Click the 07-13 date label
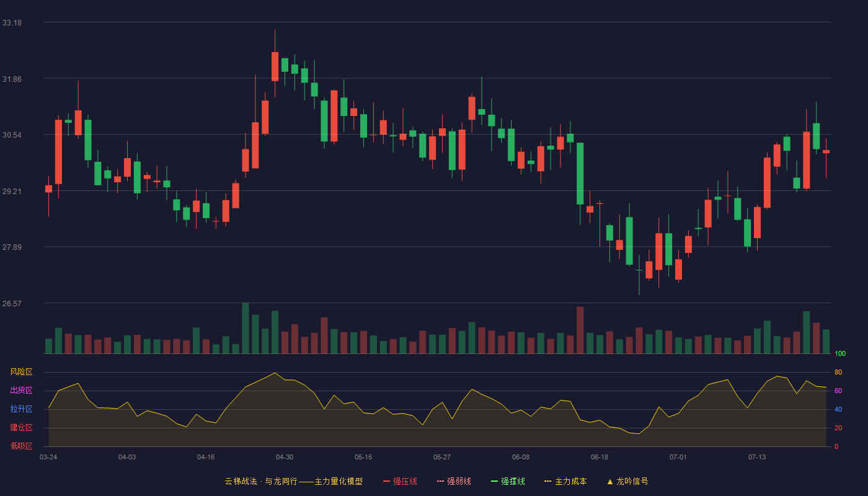 (757, 457)
